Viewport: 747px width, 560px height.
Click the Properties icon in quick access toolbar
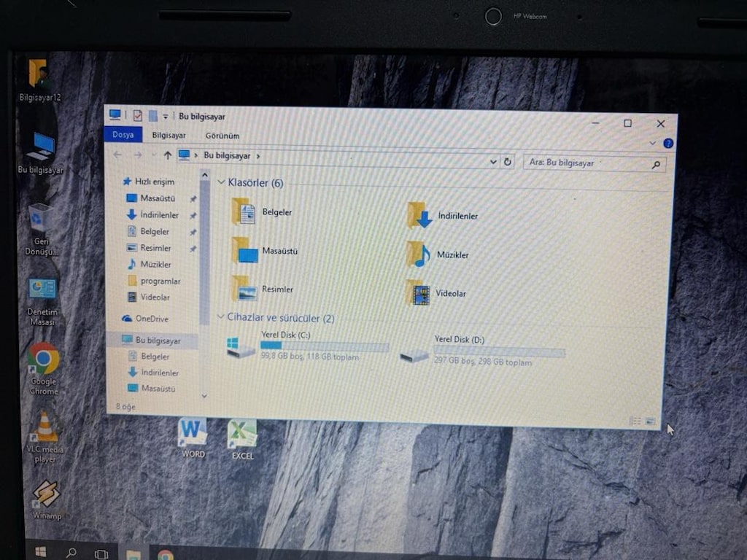pos(138,116)
